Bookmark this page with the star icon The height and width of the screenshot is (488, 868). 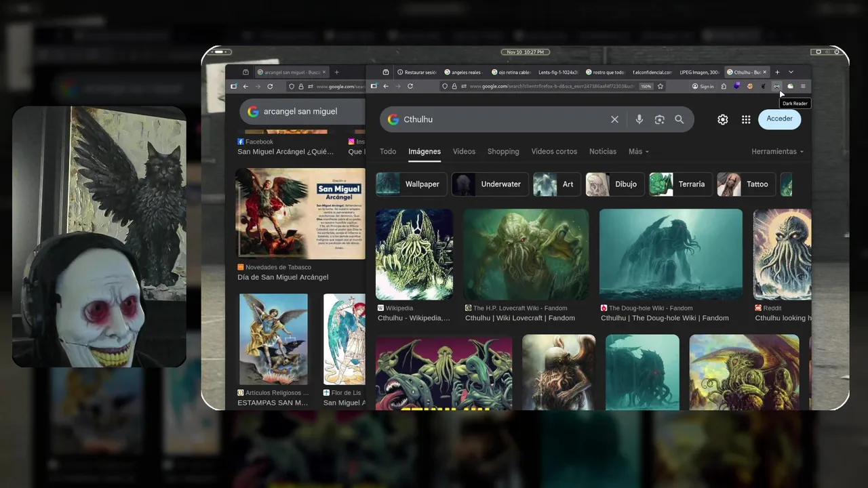point(660,86)
